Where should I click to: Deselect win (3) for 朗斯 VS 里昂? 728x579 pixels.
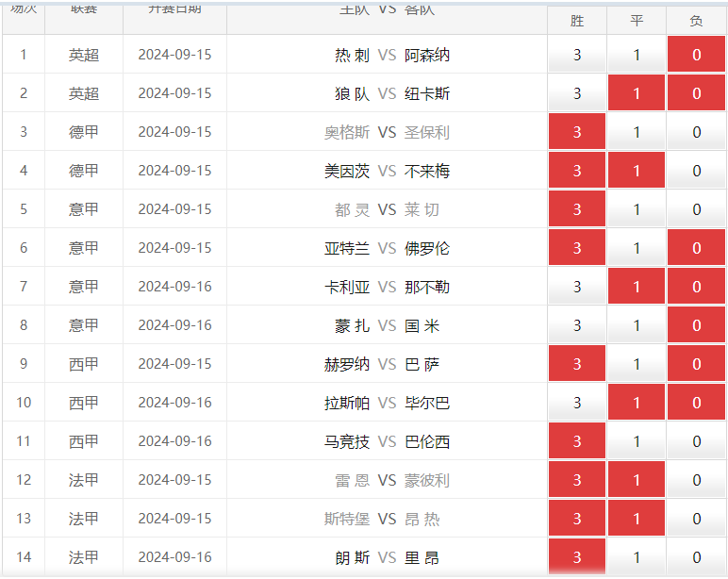pos(577,556)
